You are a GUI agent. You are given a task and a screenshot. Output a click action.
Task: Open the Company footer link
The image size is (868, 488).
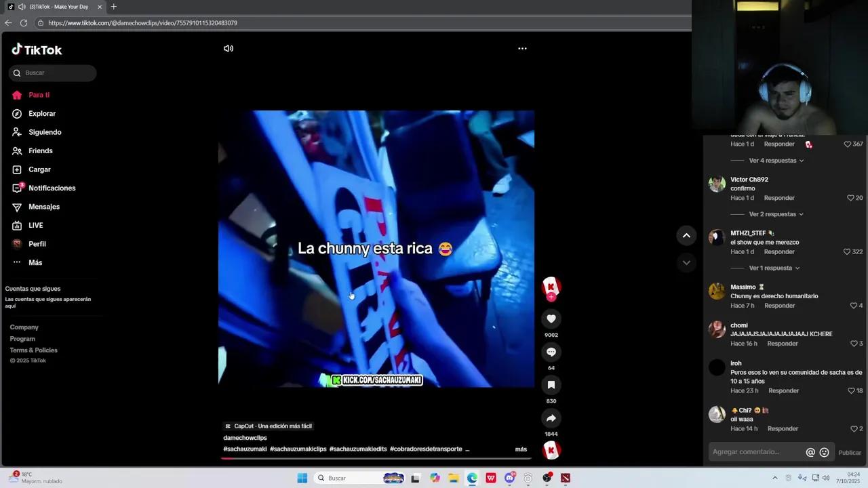click(x=24, y=327)
